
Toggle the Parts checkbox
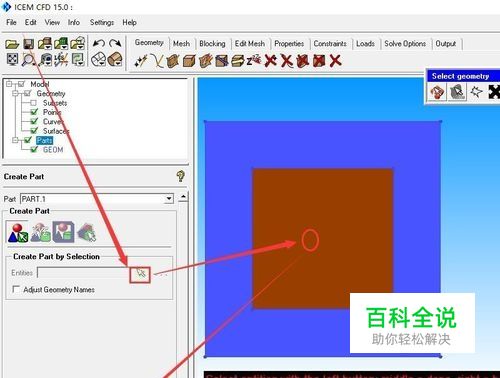(28, 140)
